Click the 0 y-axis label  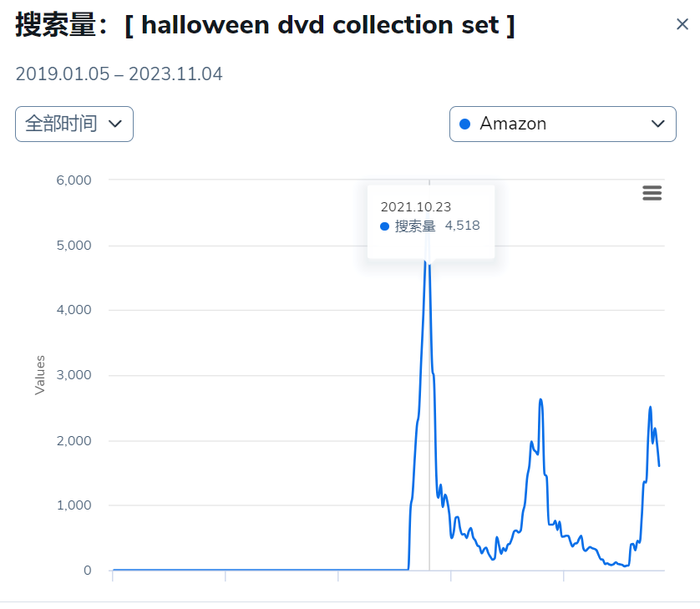88,571
